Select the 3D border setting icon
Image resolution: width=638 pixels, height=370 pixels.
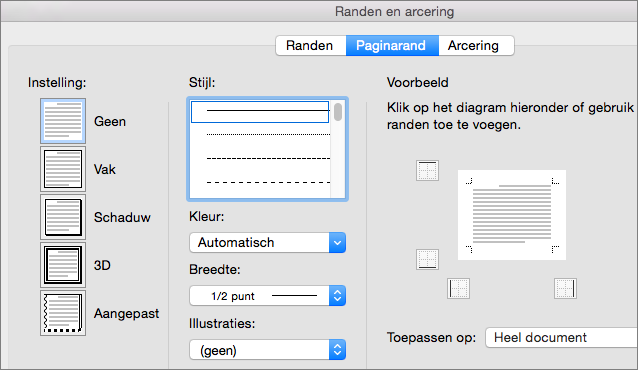click(63, 265)
